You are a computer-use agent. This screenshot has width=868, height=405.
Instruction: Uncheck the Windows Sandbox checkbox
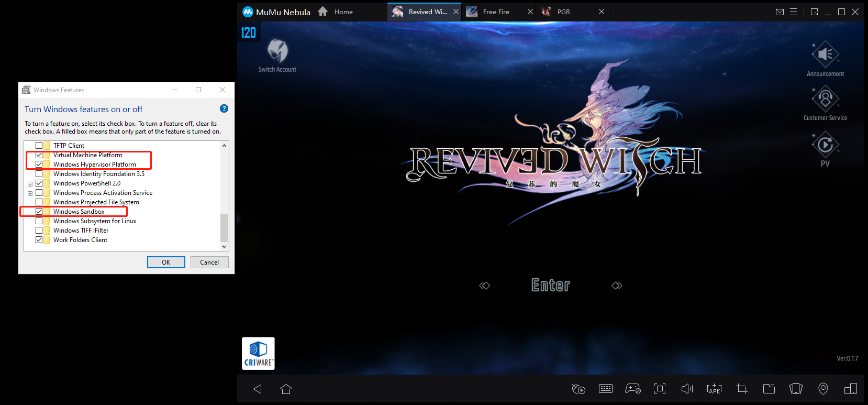pos(39,212)
